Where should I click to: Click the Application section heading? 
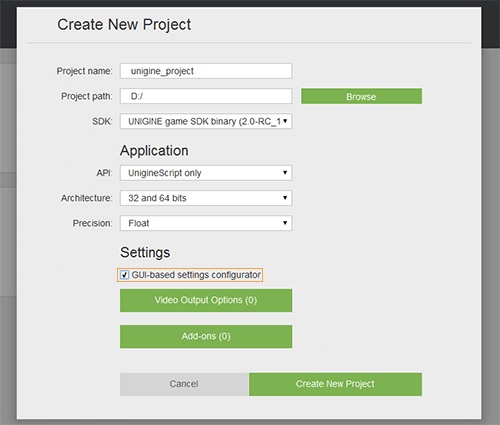[154, 151]
